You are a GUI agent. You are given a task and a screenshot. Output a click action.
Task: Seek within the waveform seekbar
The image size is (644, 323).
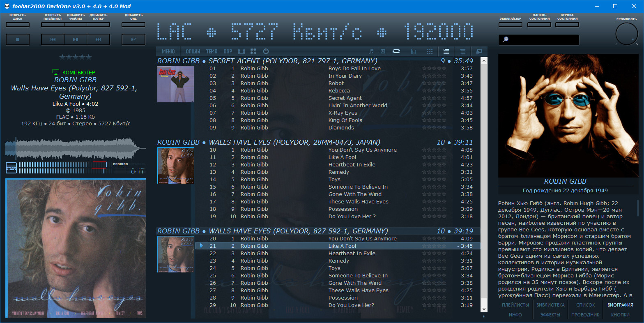(76, 149)
